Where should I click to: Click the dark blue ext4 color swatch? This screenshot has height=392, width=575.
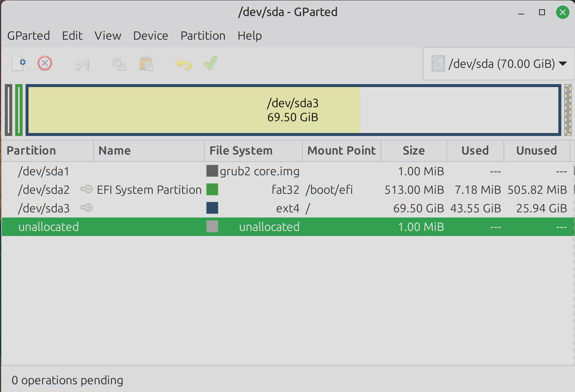(x=212, y=208)
